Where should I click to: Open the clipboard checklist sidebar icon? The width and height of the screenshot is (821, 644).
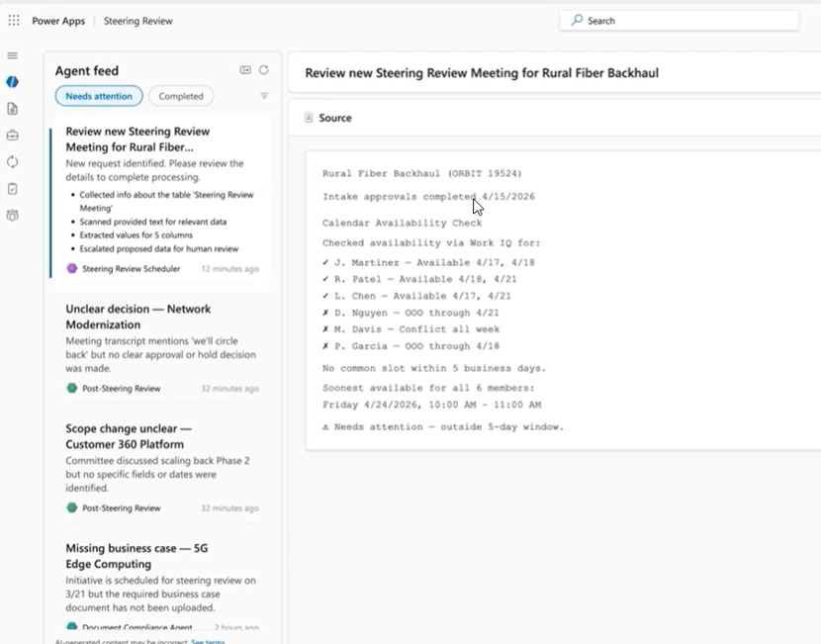[13, 189]
